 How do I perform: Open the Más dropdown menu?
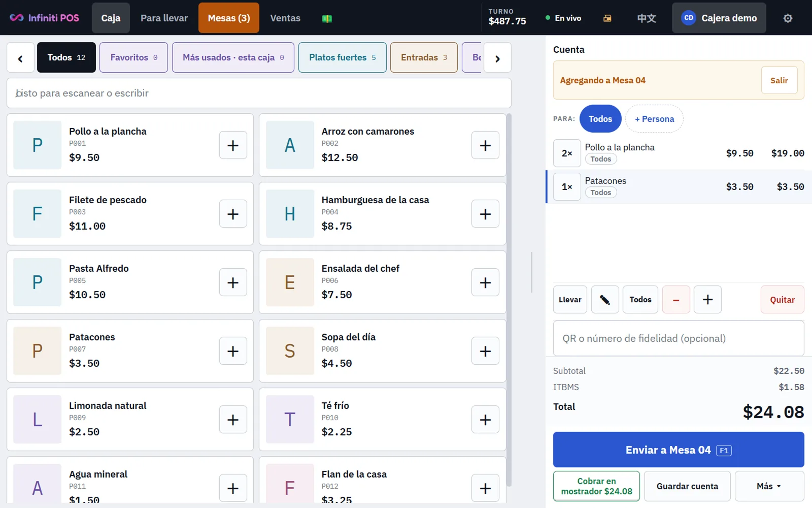point(769,486)
